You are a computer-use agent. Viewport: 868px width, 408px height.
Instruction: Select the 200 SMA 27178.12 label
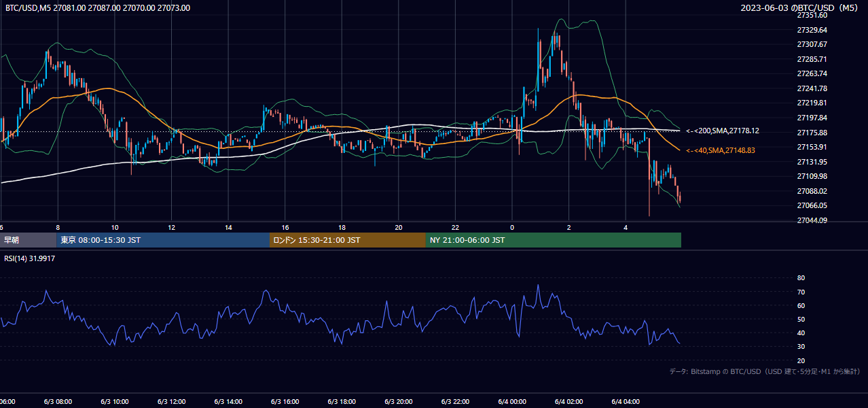(723, 131)
